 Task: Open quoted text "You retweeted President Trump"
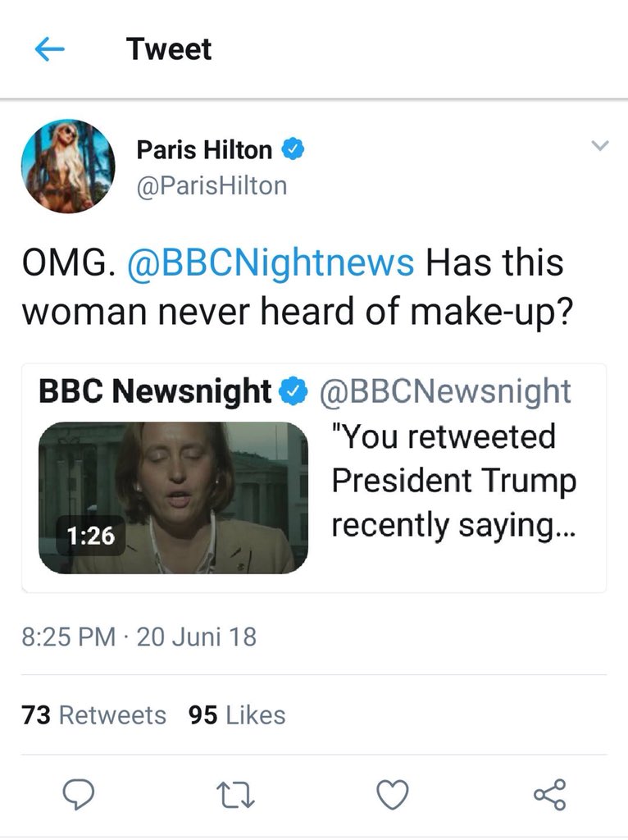[x=453, y=481]
